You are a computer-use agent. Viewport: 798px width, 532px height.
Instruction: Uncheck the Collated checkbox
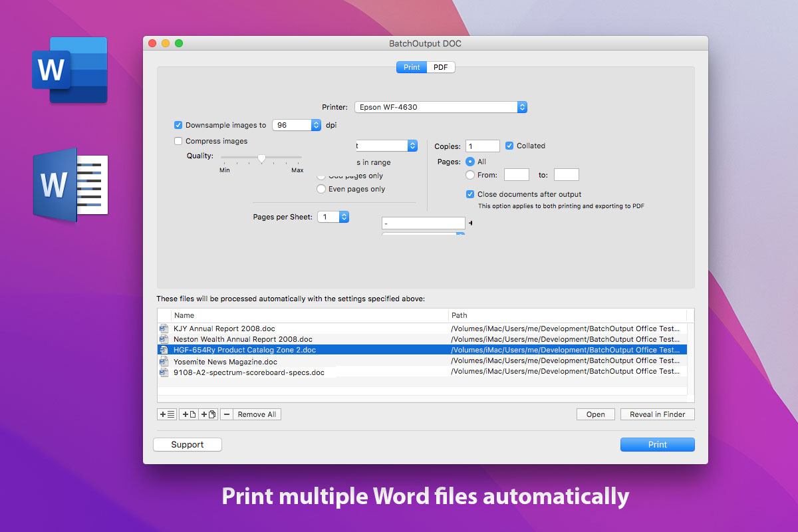[x=509, y=146]
